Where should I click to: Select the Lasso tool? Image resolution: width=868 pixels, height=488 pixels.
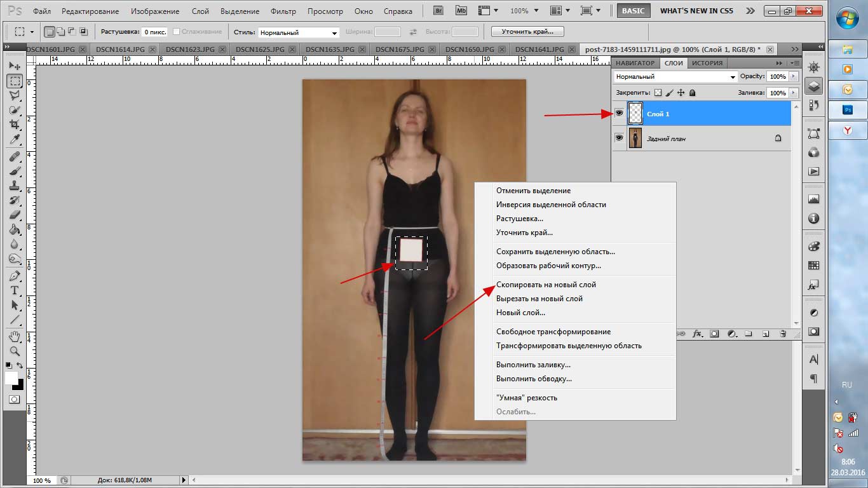(15, 95)
